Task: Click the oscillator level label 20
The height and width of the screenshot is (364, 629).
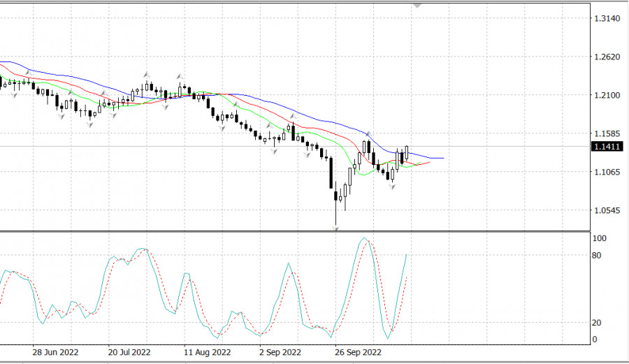Action: point(598,323)
